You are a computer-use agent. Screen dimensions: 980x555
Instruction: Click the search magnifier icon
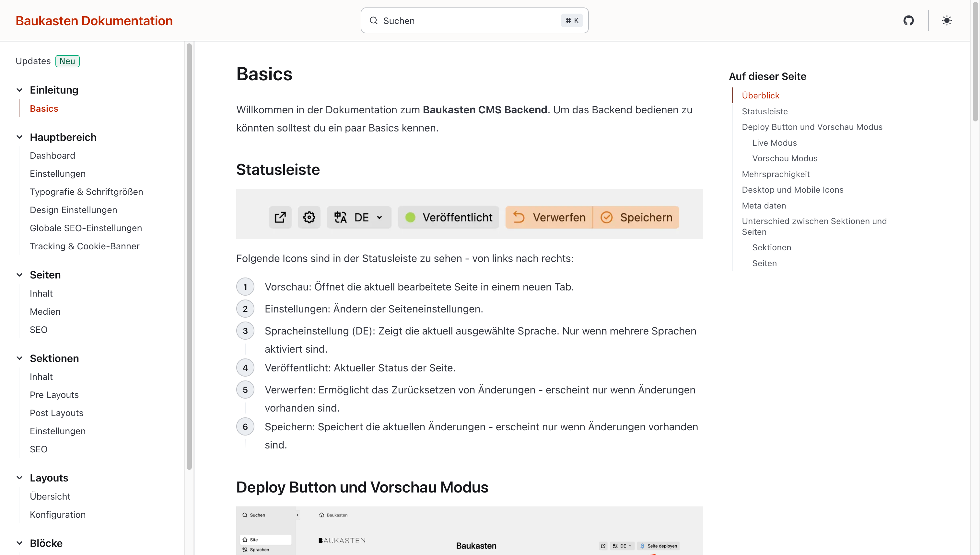click(373, 21)
